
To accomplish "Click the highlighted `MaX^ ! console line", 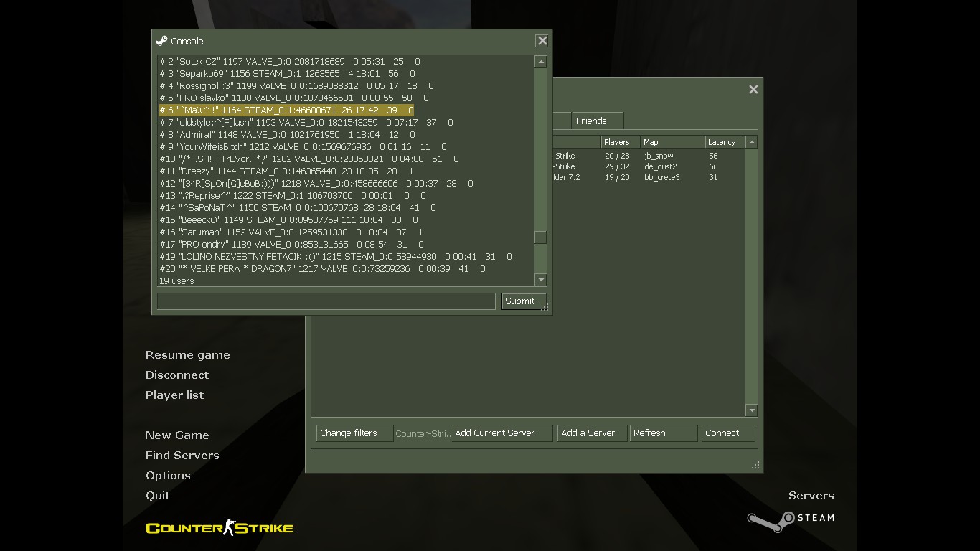I will (286, 110).
